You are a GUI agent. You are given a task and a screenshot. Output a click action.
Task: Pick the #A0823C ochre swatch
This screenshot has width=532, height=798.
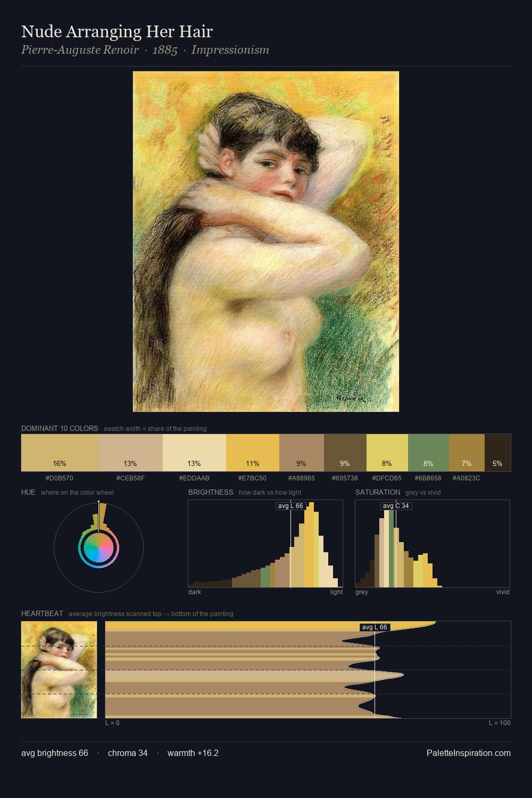pos(467,453)
